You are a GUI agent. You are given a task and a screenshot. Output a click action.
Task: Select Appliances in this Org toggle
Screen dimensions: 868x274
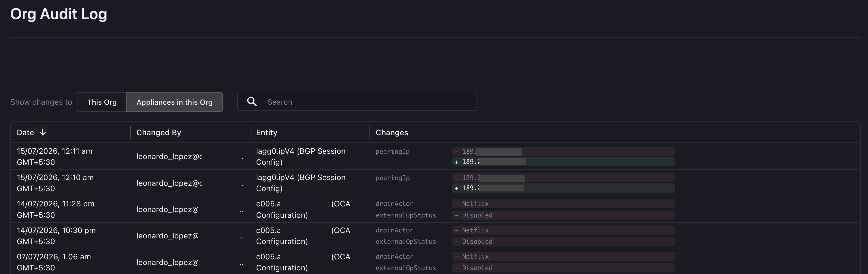click(175, 102)
